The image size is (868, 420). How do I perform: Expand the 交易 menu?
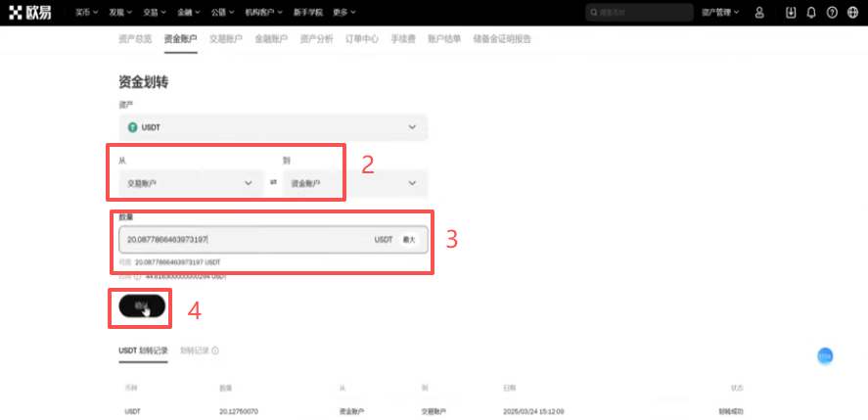click(x=155, y=12)
